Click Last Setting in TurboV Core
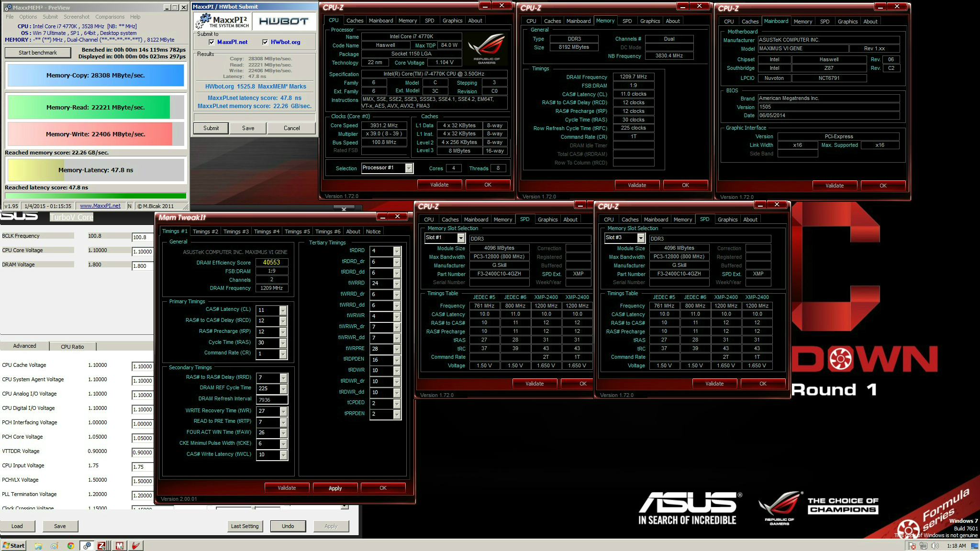 pos(245,526)
